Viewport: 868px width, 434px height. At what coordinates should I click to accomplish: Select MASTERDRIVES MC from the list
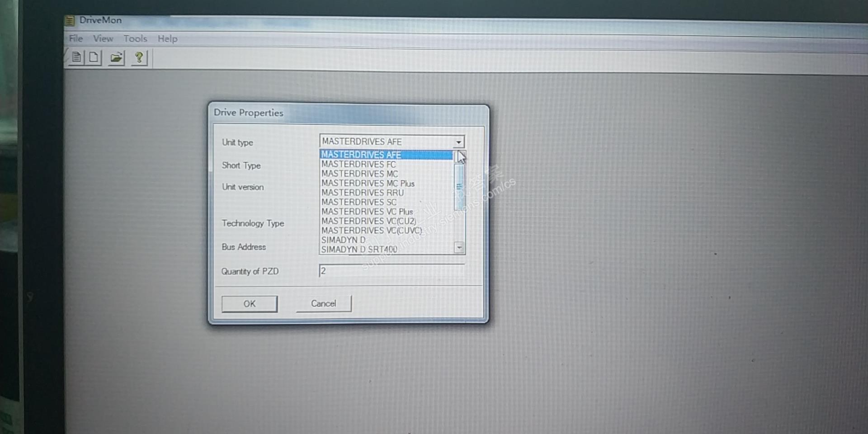coord(386,174)
